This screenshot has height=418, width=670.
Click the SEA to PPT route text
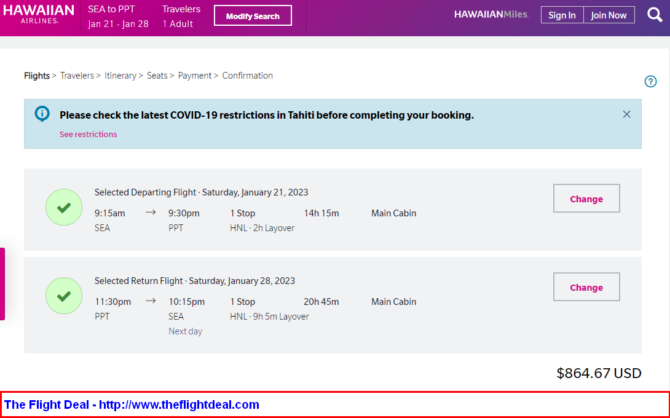coord(111,9)
